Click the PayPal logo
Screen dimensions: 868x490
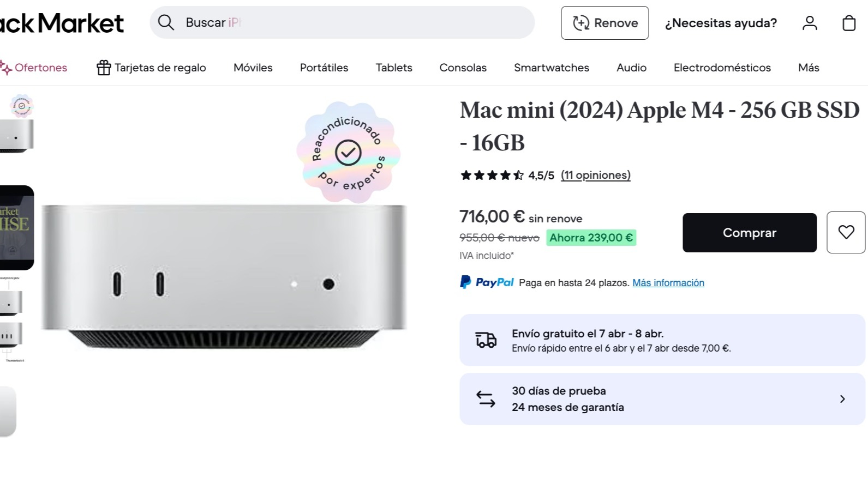[487, 282]
